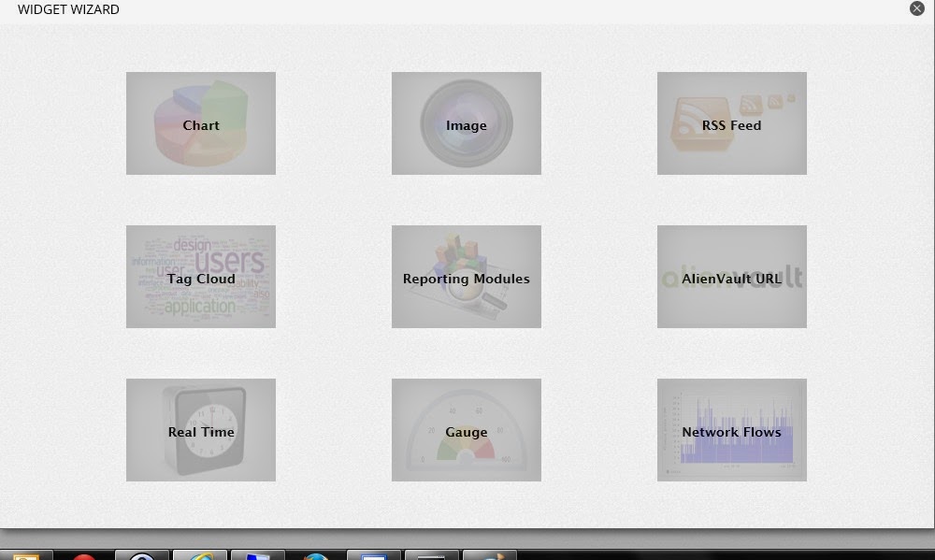Close the Widget Wizard dialog
The height and width of the screenshot is (560, 935).
(x=916, y=8)
